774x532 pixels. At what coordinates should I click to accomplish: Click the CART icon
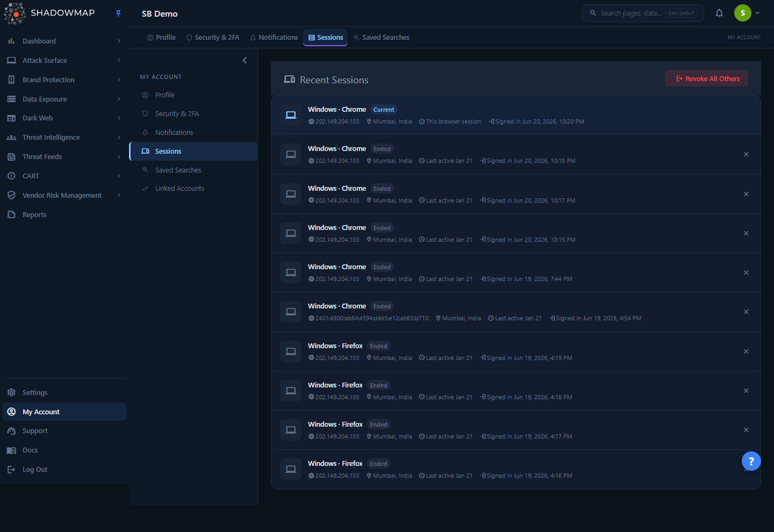tap(11, 176)
